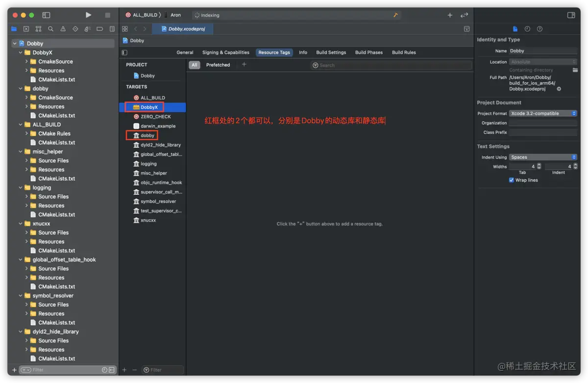Click the Class Prefix field
The width and height of the screenshot is (588, 383).
pyautogui.click(x=543, y=132)
